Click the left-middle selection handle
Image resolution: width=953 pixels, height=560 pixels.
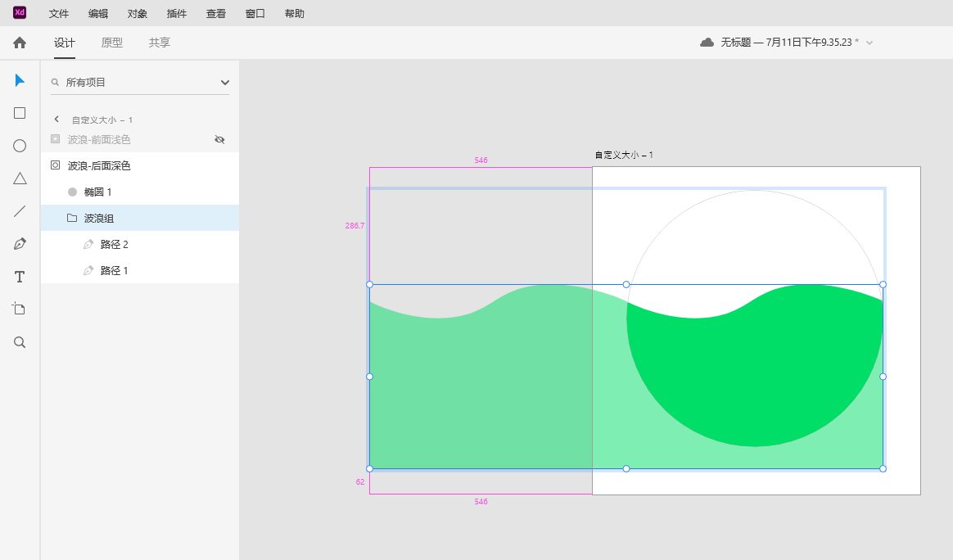point(369,377)
